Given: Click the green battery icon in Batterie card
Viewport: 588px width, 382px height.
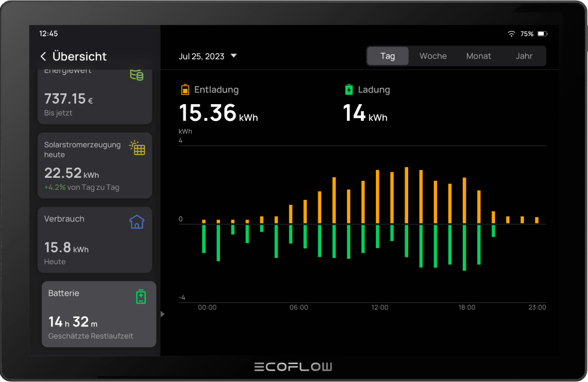Looking at the screenshot, I should tap(140, 296).
